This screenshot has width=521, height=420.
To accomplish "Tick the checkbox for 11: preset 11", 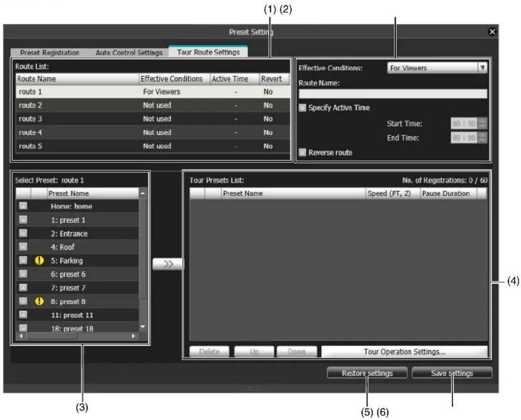I will click(23, 315).
